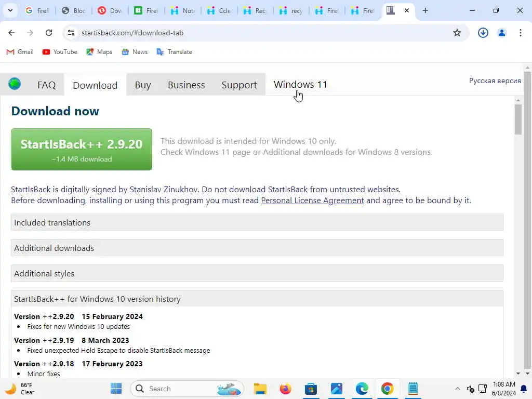
Task: Open News bookmark
Action: [135, 52]
